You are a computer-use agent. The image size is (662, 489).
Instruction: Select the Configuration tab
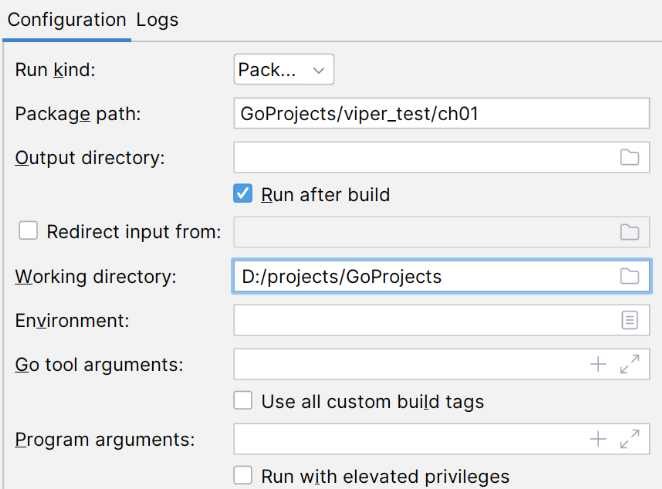[x=67, y=20]
